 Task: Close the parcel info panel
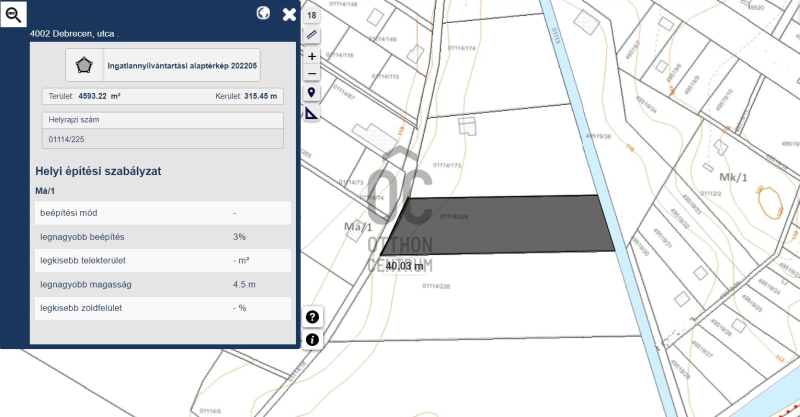pyautogui.click(x=289, y=14)
